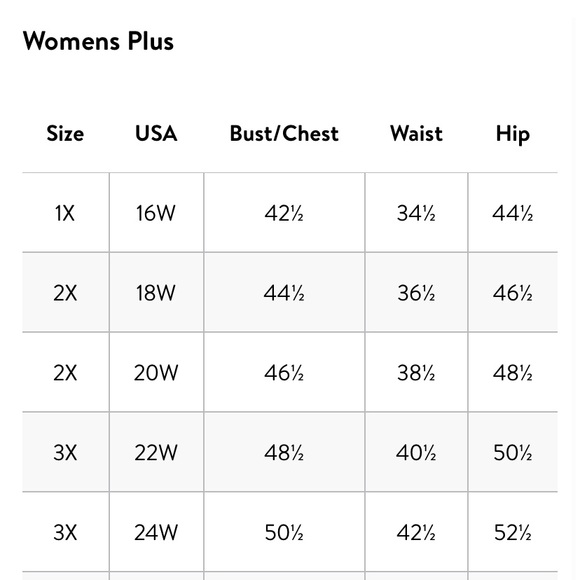Click the 1X size cell
Viewport: 580px width, 580px height.
point(65,213)
